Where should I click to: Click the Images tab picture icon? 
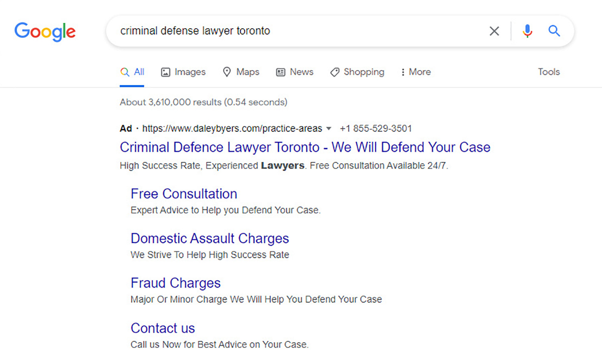(165, 72)
